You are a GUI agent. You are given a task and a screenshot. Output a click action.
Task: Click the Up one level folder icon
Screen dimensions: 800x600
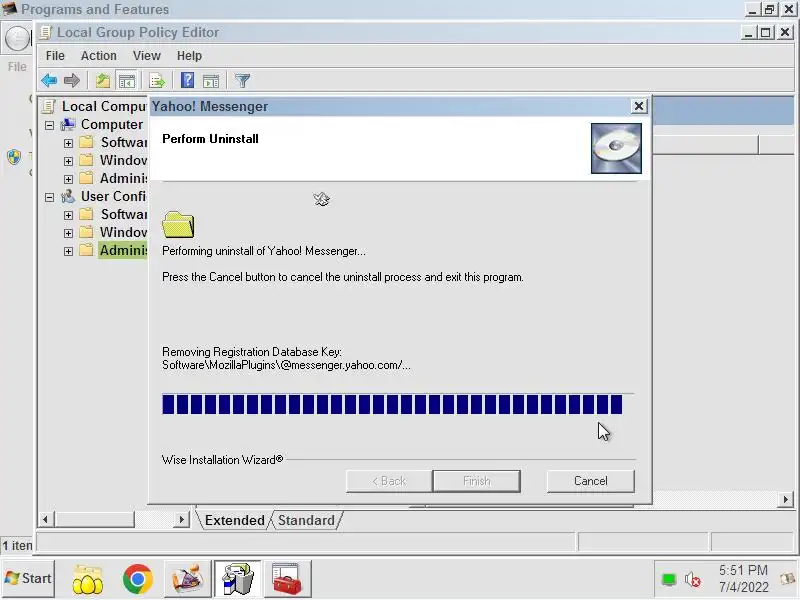pyautogui.click(x=103, y=80)
